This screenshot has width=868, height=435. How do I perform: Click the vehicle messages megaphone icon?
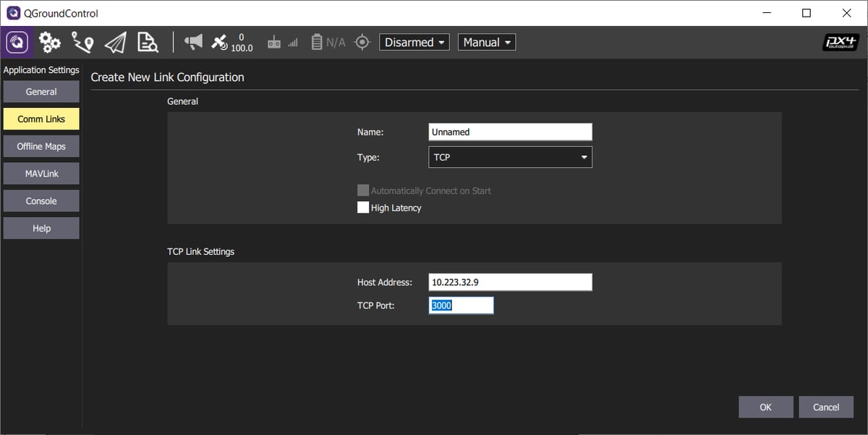pyautogui.click(x=192, y=41)
